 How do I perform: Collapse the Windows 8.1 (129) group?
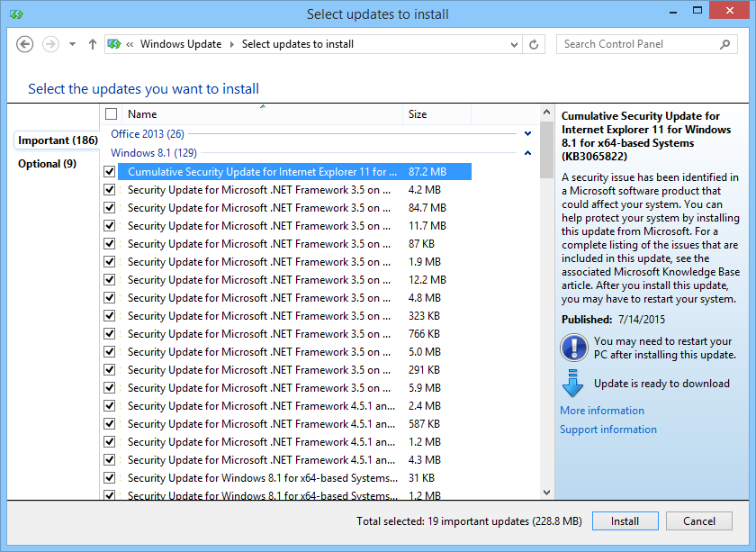(x=528, y=153)
